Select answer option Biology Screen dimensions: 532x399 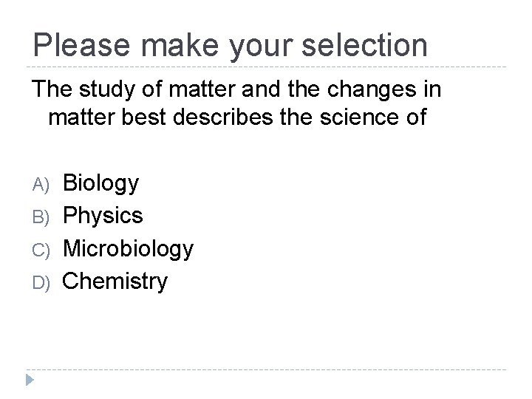(x=100, y=183)
